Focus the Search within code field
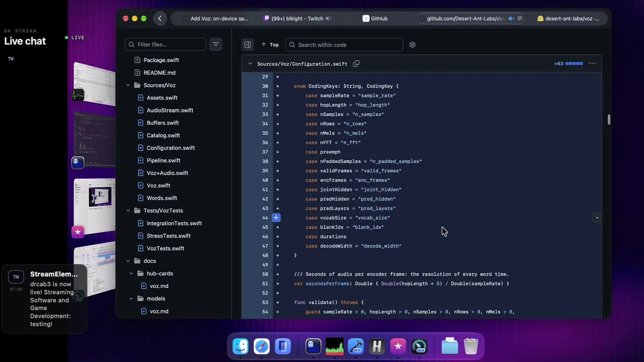Image resolution: width=644 pixels, height=362 pixels. tap(344, 45)
